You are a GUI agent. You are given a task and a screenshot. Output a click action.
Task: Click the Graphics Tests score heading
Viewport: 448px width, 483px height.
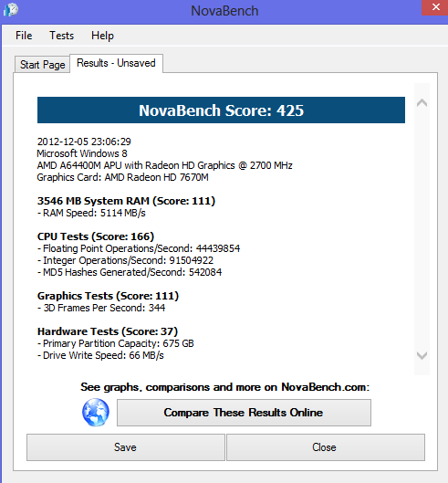(x=108, y=296)
